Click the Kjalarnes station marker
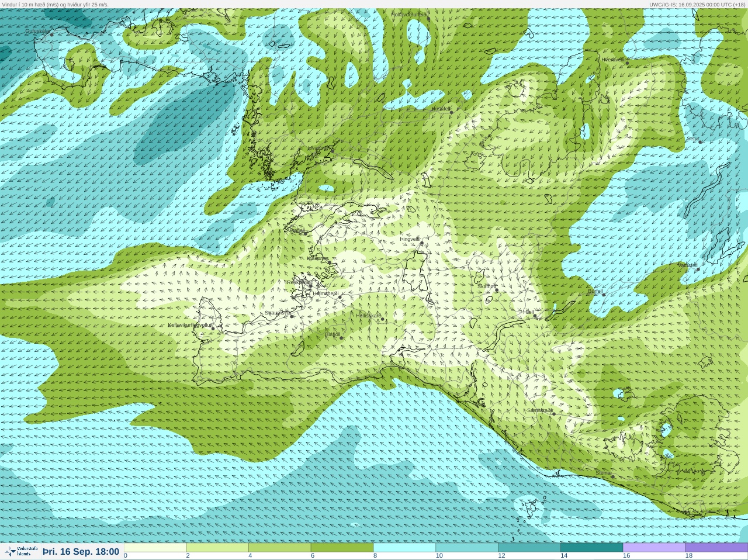Viewport: 748px width, 560px height. pyautogui.click(x=330, y=262)
